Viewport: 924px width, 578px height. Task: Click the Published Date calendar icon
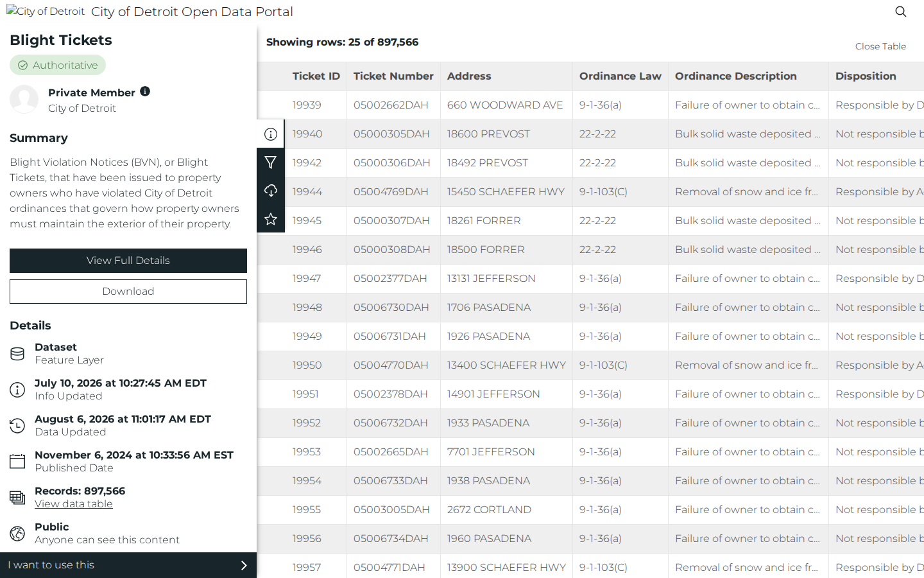(17, 462)
